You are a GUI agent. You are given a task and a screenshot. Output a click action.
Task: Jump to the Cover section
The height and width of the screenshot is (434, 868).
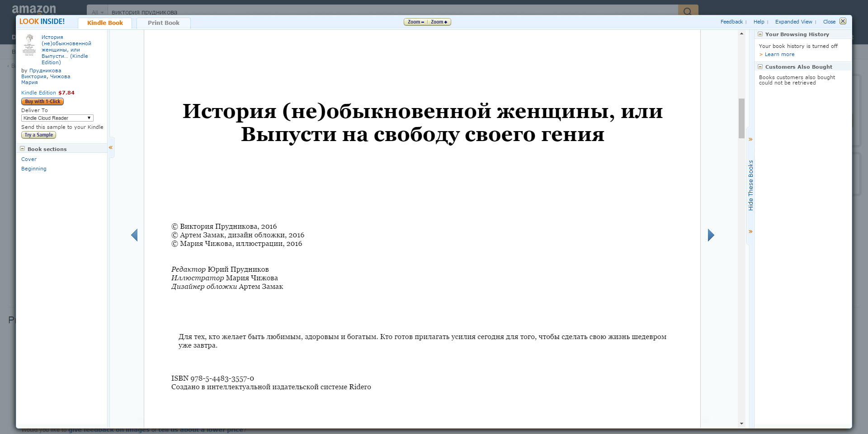29,159
